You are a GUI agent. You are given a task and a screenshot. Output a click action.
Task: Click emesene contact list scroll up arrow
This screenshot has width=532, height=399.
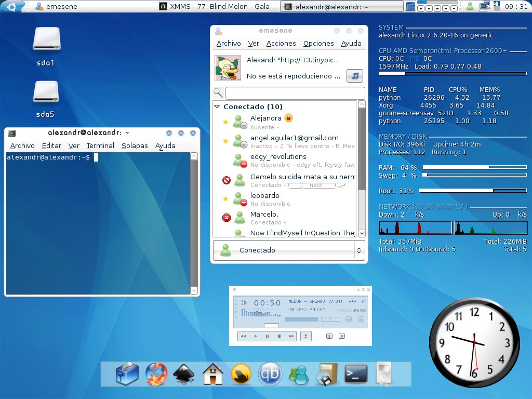362,104
